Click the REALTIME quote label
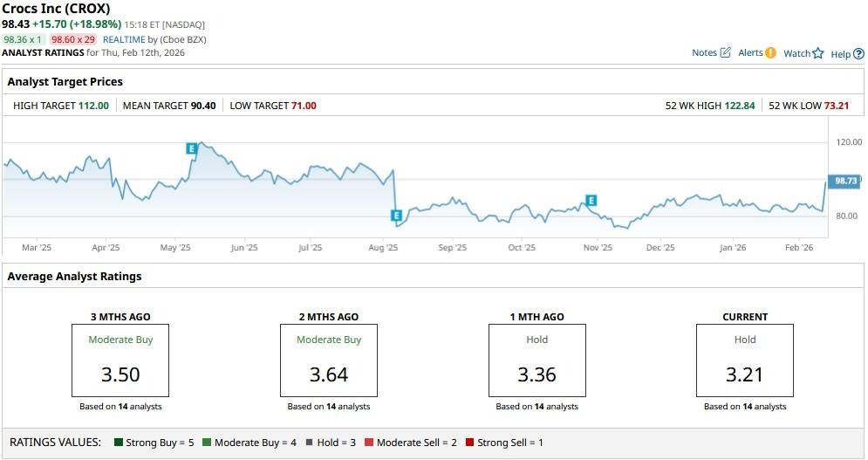 124,39
